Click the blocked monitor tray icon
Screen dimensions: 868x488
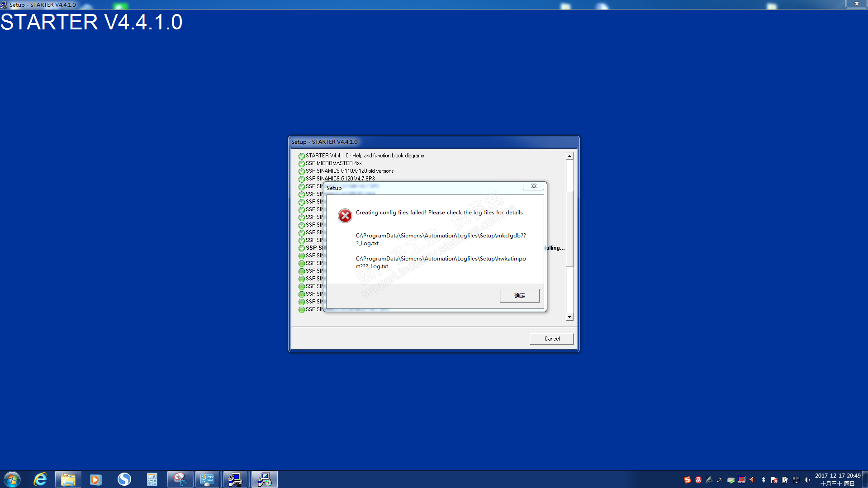click(x=742, y=480)
